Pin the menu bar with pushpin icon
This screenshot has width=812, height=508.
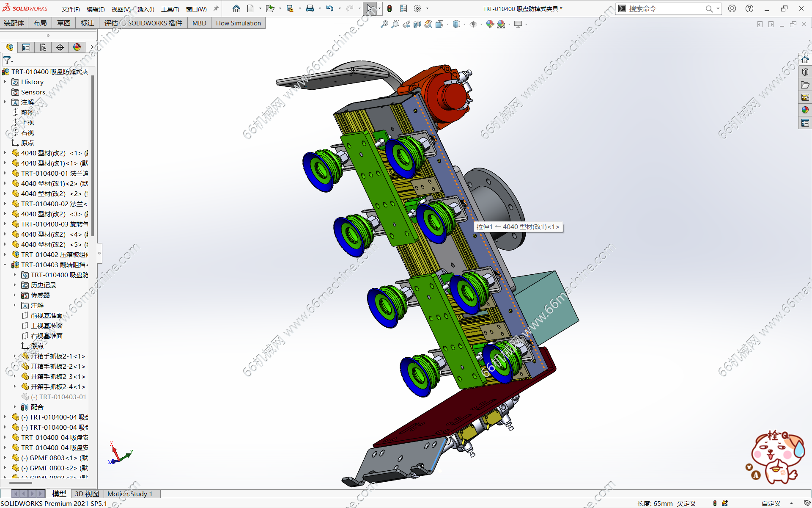(216, 8)
